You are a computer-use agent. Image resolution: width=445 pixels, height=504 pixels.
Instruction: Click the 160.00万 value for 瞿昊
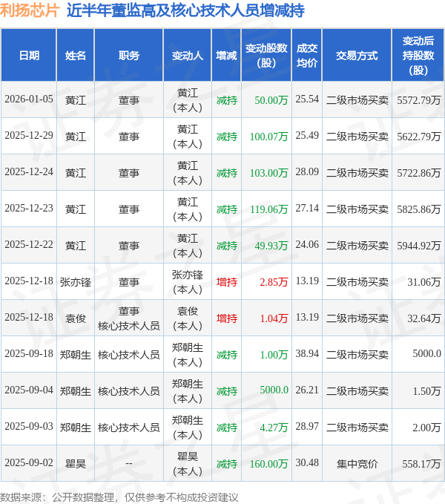[x=268, y=463]
